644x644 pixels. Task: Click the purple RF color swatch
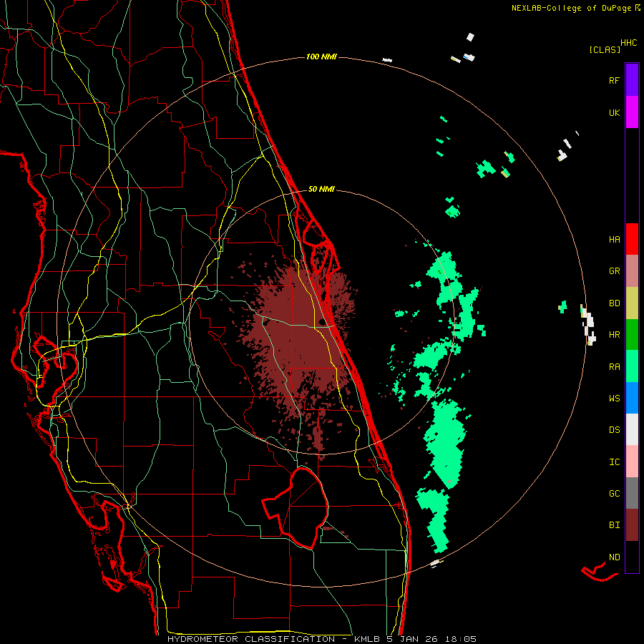(x=632, y=79)
